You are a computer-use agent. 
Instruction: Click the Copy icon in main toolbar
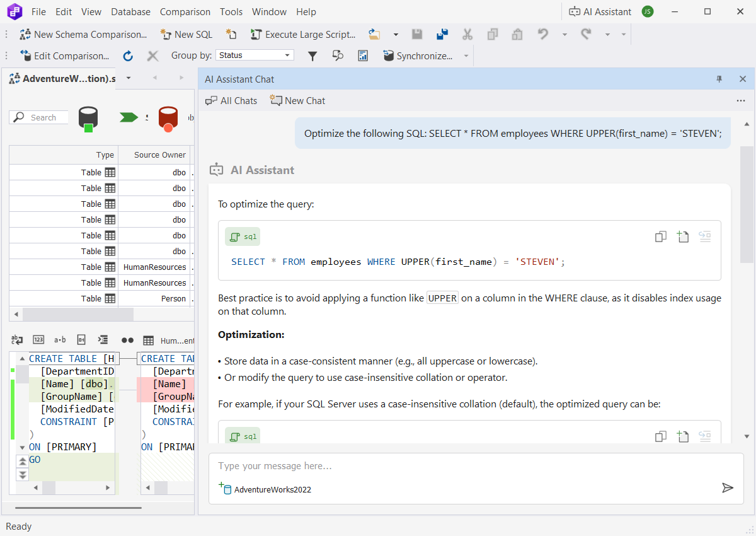point(493,35)
